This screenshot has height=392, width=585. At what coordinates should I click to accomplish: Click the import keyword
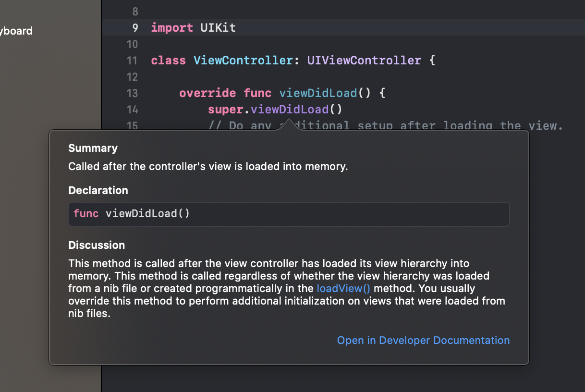click(x=172, y=28)
